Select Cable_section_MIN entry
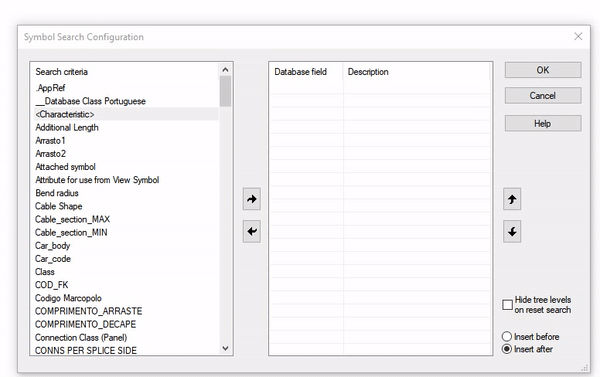600x377 pixels. (126, 232)
